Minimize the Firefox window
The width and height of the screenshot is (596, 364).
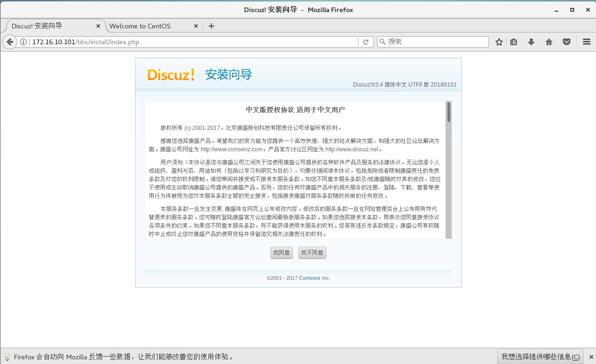pyautogui.click(x=556, y=10)
